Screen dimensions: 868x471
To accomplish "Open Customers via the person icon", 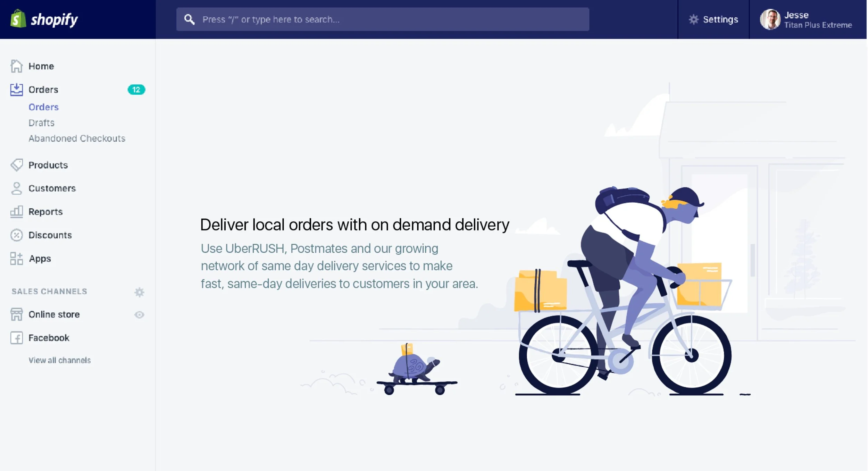I will tap(16, 188).
